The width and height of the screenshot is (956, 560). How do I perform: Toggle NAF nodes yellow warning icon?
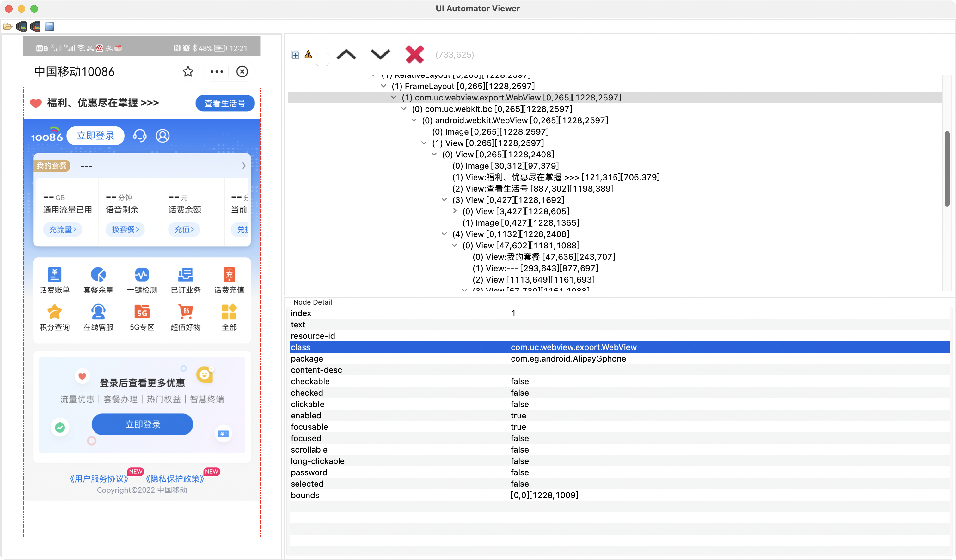tap(308, 55)
